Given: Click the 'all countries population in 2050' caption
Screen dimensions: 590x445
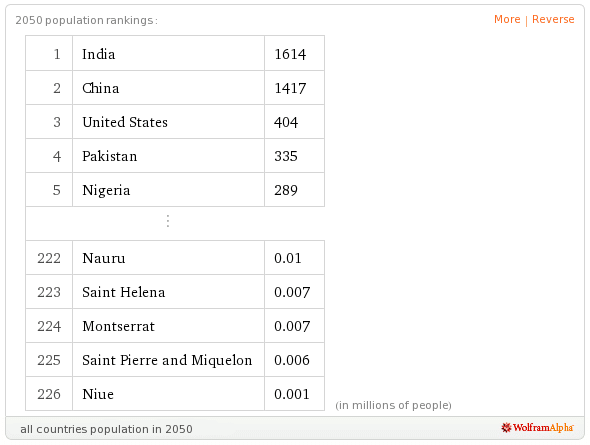Looking at the screenshot, I should 106,429.
